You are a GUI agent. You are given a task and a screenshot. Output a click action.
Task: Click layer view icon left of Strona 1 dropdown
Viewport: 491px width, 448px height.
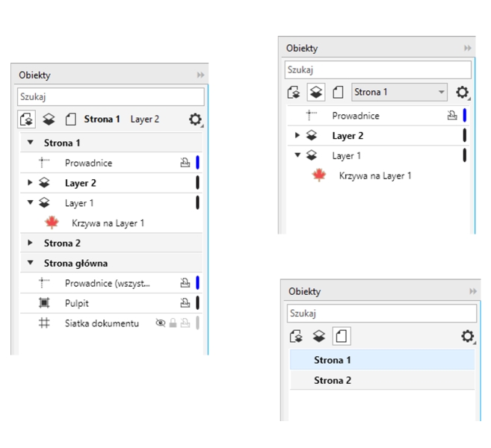[x=315, y=93]
